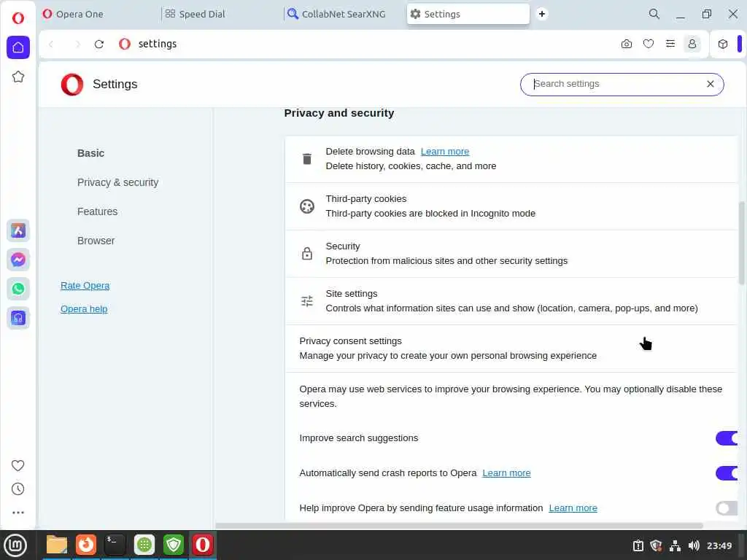Screen dimensions: 747x560
Task: Click the Opera logo in address bar
Action: coord(125,44)
